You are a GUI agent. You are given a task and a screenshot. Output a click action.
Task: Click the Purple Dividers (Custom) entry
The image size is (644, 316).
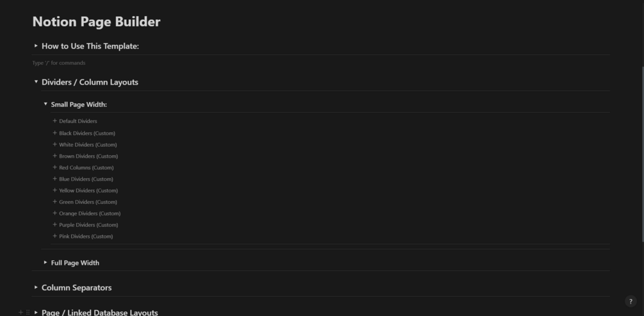pyautogui.click(x=88, y=225)
